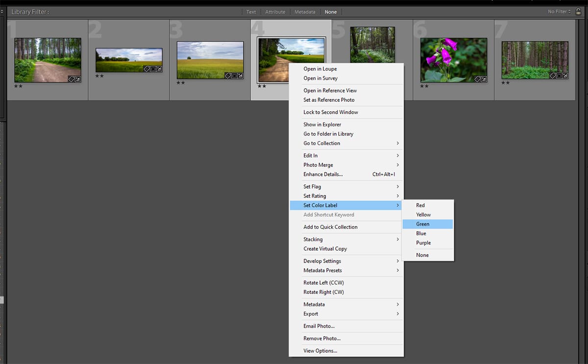Toggle the filter lock padlock icon
588x364 pixels.
click(x=578, y=11)
